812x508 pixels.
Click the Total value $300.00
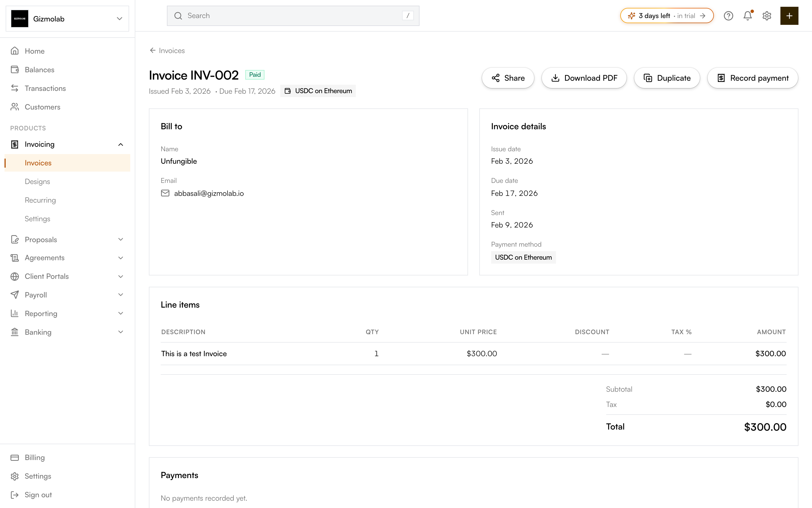(765, 427)
